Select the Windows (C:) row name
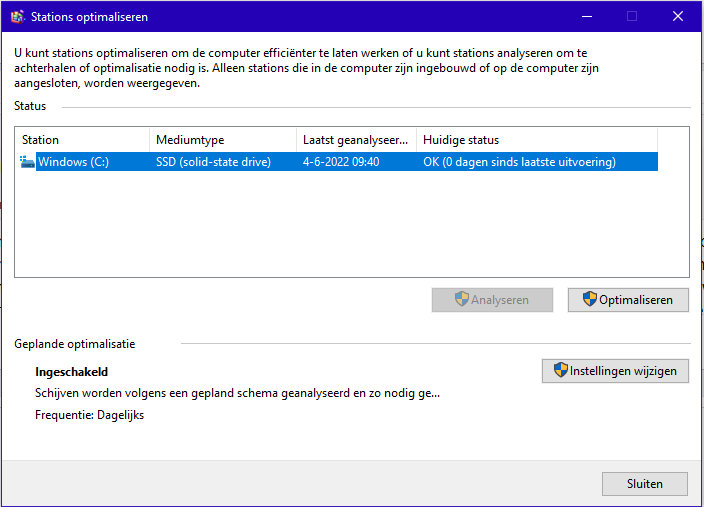This screenshot has width=704, height=507. coord(73,162)
